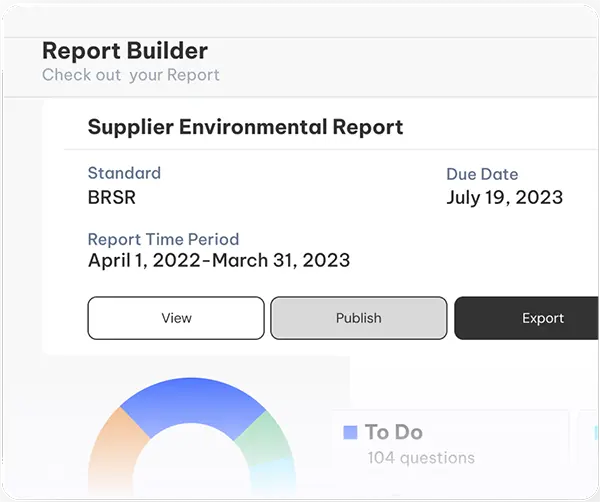
Task: Select the orange donut chart segment
Action: coord(115,448)
